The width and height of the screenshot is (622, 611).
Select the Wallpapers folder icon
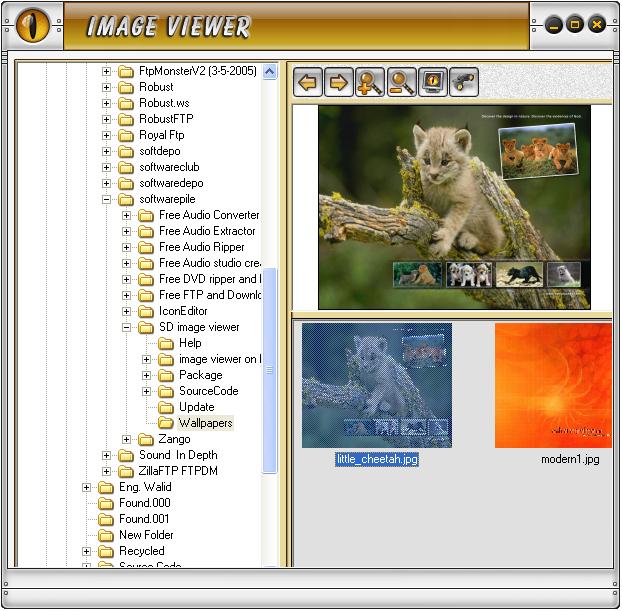click(166, 423)
